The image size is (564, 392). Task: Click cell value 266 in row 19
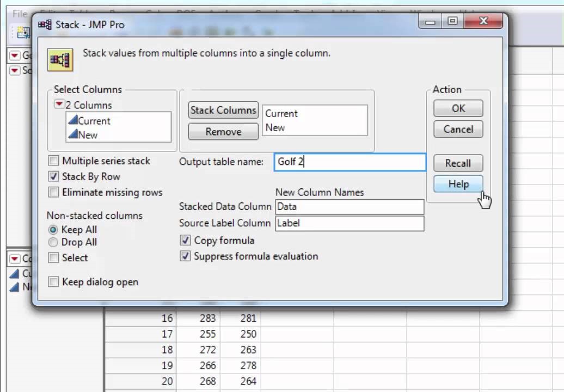[207, 366]
